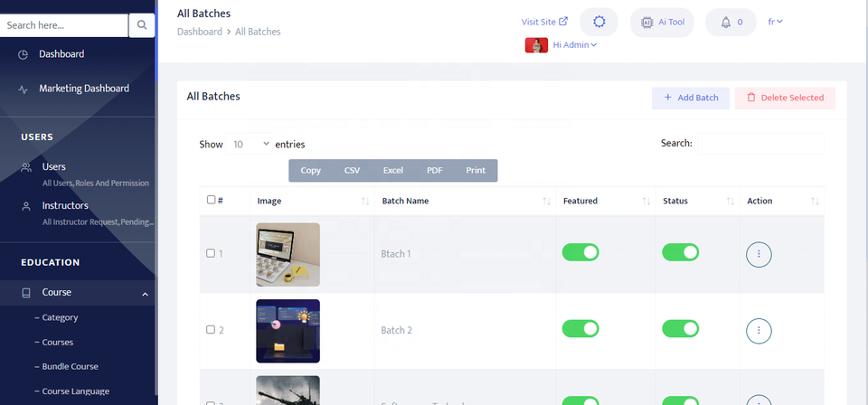This screenshot has width=868, height=405.
Task: Toggle Featured switch for Btach 1
Action: (580, 252)
